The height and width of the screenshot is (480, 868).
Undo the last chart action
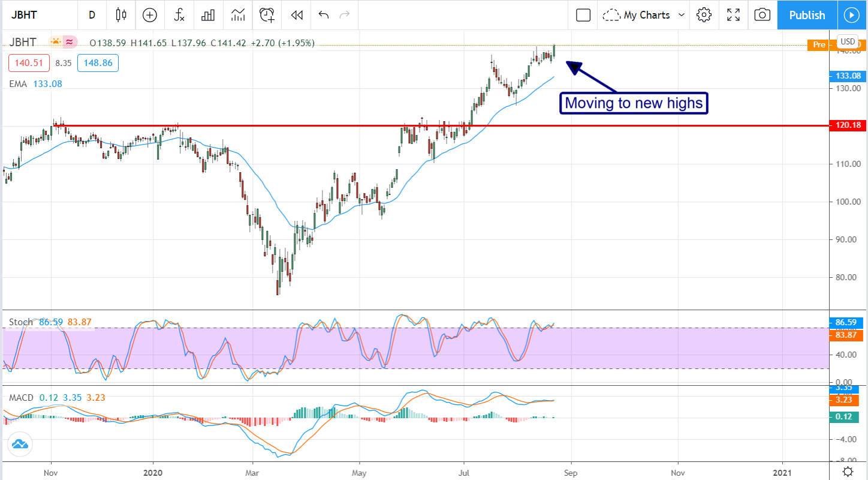324,15
